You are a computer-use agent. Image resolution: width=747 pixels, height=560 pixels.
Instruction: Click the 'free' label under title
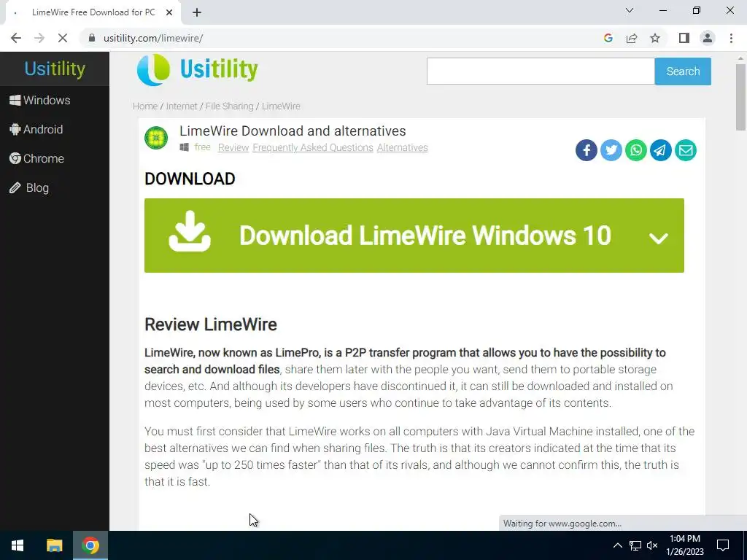pos(203,147)
